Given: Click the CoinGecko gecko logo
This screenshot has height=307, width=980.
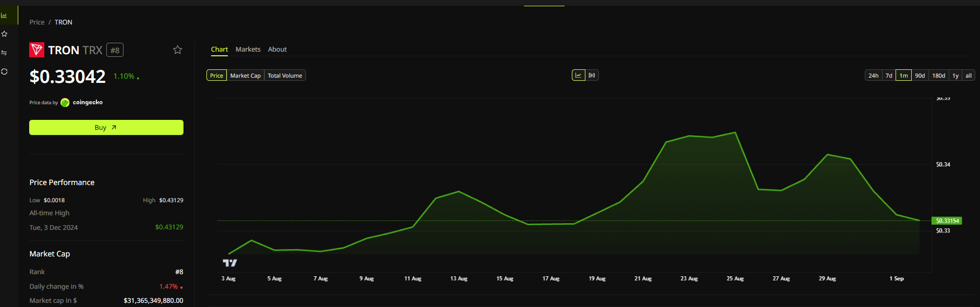Looking at the screenshot, I should (65, 103).
